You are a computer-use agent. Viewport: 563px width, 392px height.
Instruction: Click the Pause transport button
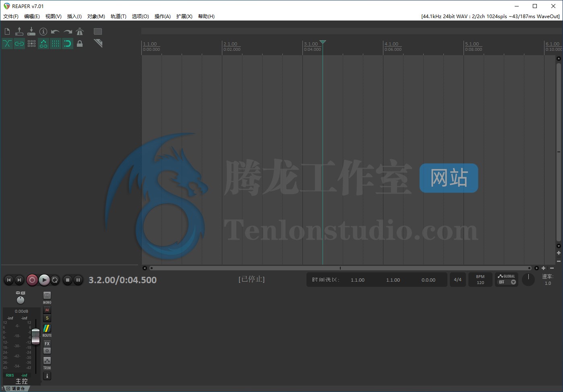pyautogui.click(x=78, y=280)
